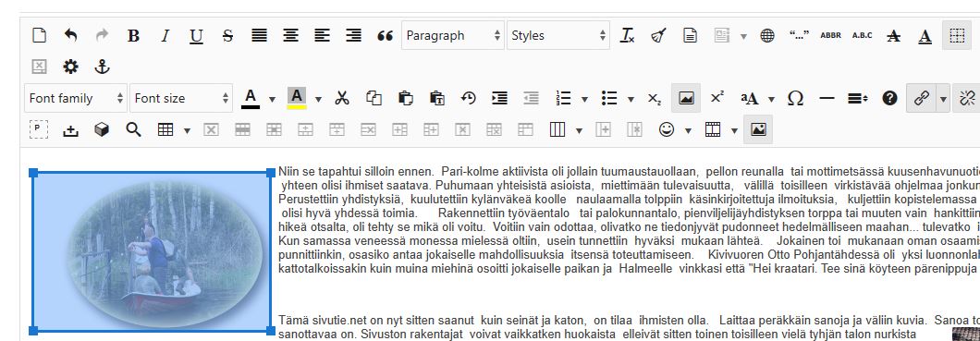This screenshot has width=980, height=341.
Task: Open the Font family dropdown
Action: click(x=76, y=98)
